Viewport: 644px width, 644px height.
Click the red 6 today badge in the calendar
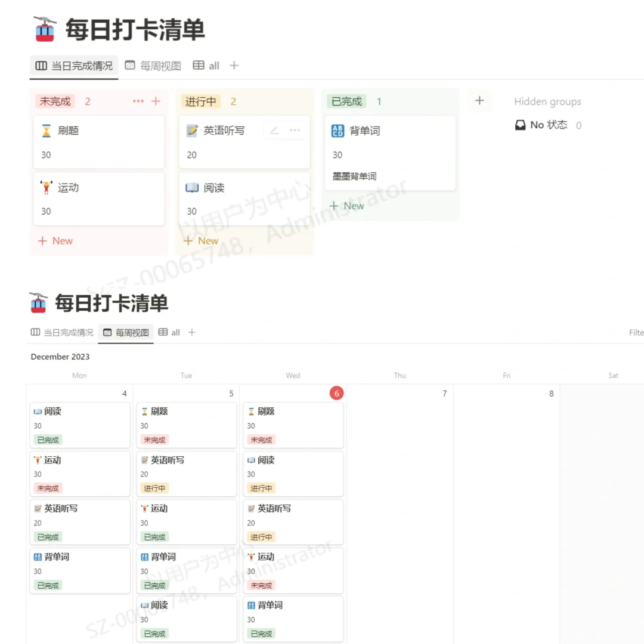point(336,393)
